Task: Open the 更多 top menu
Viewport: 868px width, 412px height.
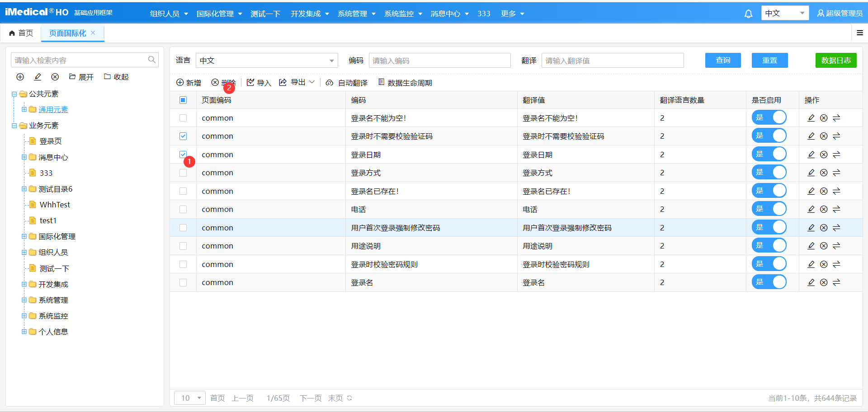Action: point(512,14)
